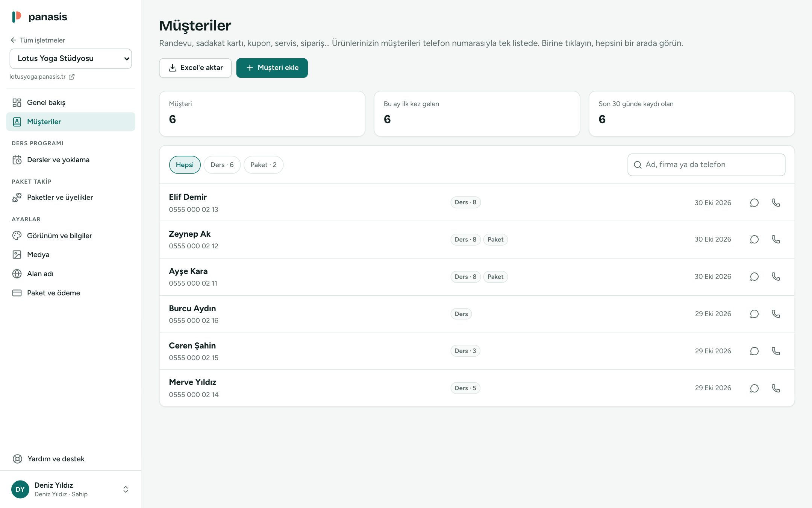Message Merve Yıldız using chat icon
Screen dimensions: 812x508
tap(754, 388)
